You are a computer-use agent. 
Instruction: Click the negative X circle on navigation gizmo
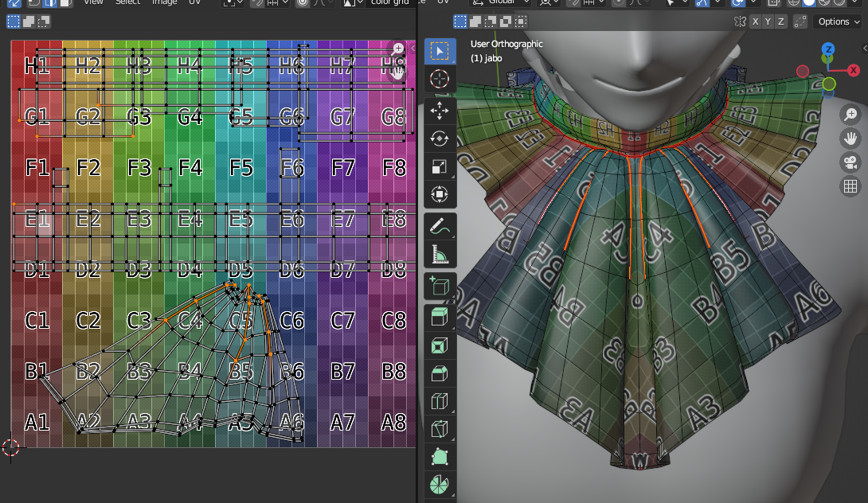pyautogui.click(x=802, y=71)
